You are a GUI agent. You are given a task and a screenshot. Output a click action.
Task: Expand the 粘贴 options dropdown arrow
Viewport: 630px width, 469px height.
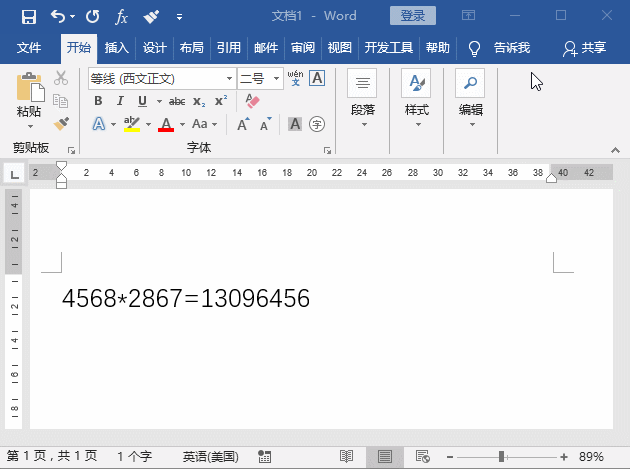30,127
